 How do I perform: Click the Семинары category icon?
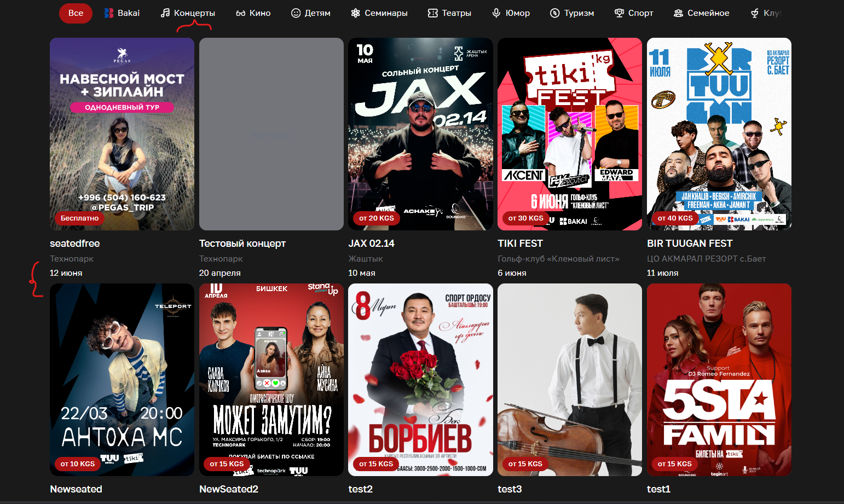pyautogui.click(x=355, y=13)
